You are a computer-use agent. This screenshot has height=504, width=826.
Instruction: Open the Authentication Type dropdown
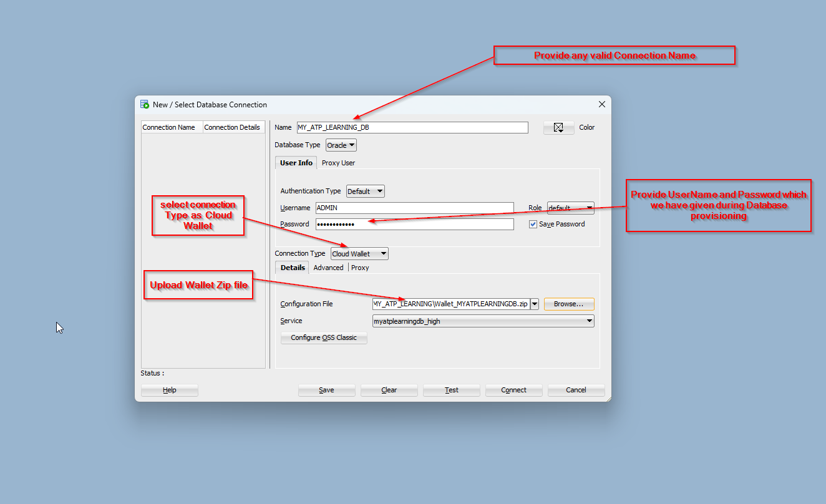click(x=365, y=191)
